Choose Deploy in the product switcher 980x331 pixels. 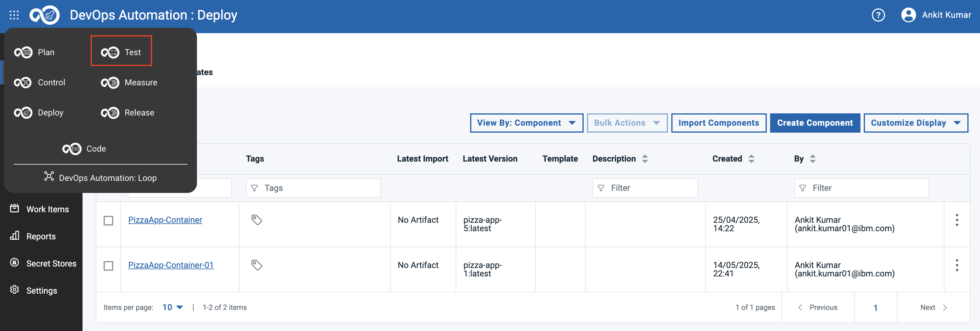(x=39, y=113)
